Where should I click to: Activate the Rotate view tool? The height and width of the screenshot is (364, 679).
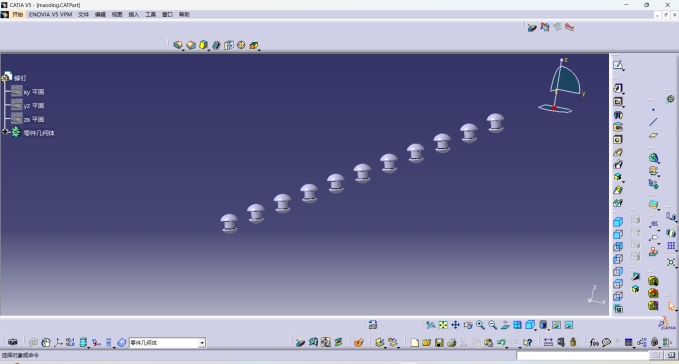468,325
